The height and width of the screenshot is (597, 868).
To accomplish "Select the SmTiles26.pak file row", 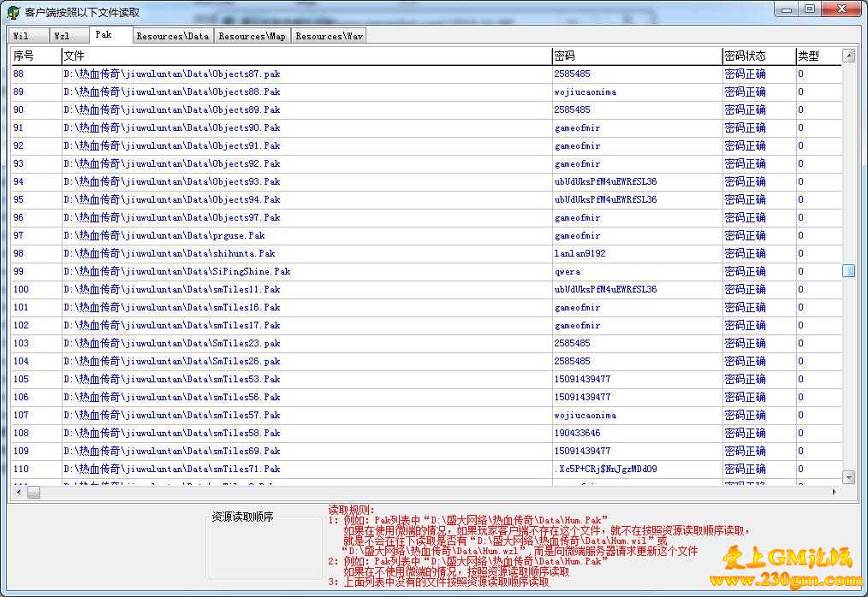I will tap(426, 361).
